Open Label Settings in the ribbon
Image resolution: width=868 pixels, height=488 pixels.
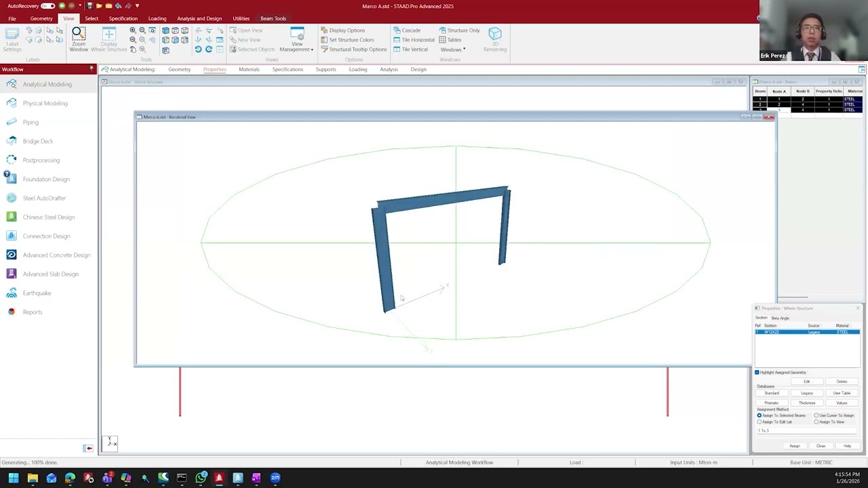12,40
